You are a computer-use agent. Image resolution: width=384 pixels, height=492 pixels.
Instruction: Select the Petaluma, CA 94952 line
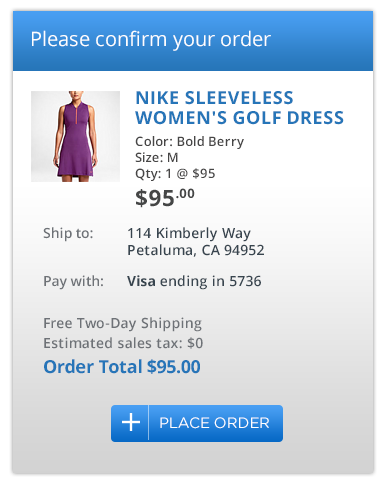[196, 250]
